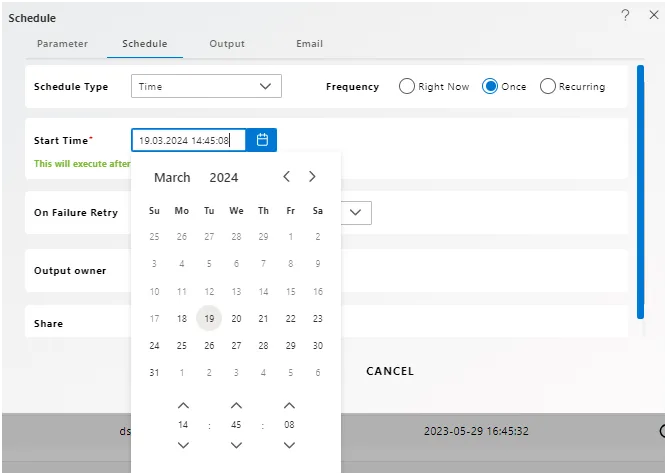Select March 22 in the calendar

[x=291, y=319]
